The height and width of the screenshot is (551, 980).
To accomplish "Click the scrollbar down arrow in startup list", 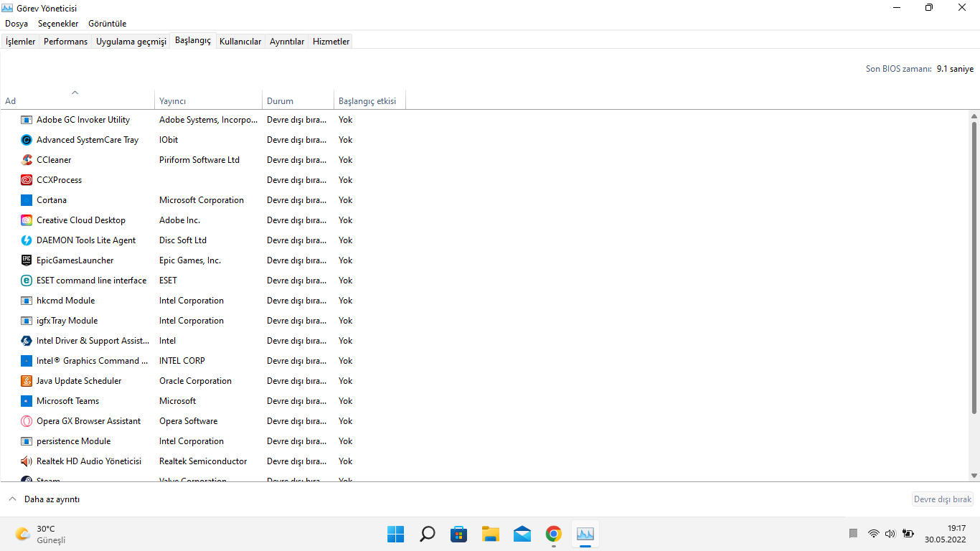I will [974, 476].
